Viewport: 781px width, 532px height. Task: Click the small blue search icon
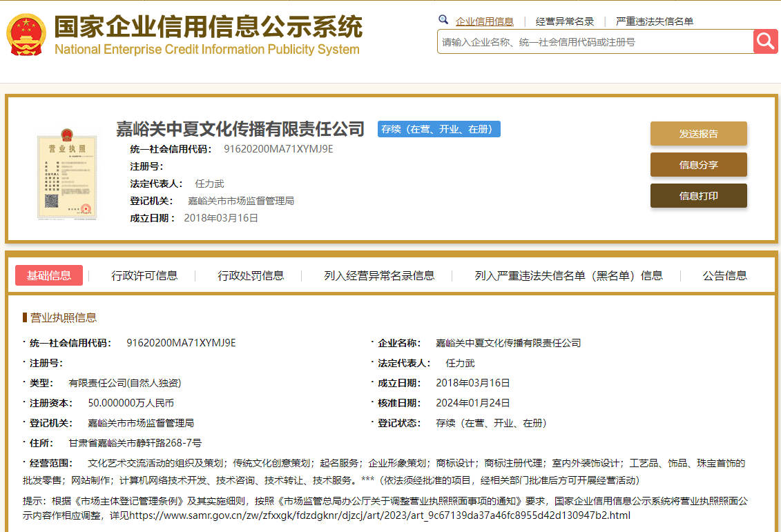point(443,20)
